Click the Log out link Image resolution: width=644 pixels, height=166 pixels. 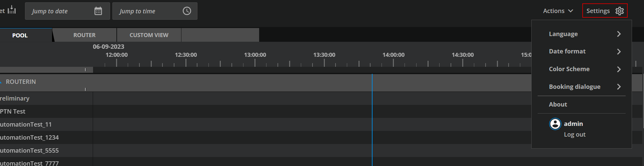click(x=574, y=135)
